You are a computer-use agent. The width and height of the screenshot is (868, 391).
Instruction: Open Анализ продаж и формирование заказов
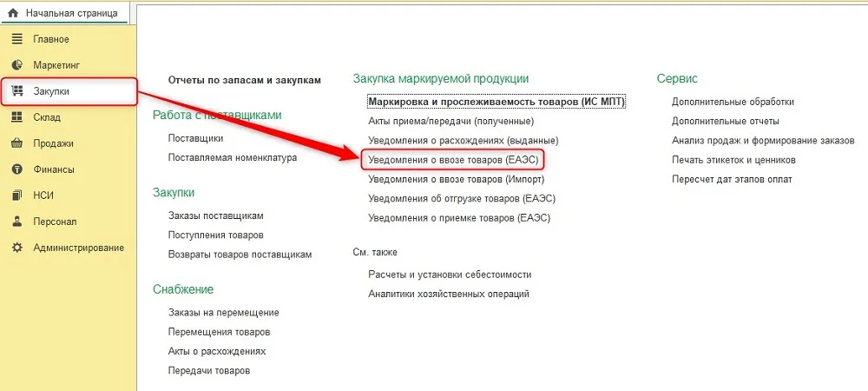point(763,141)
